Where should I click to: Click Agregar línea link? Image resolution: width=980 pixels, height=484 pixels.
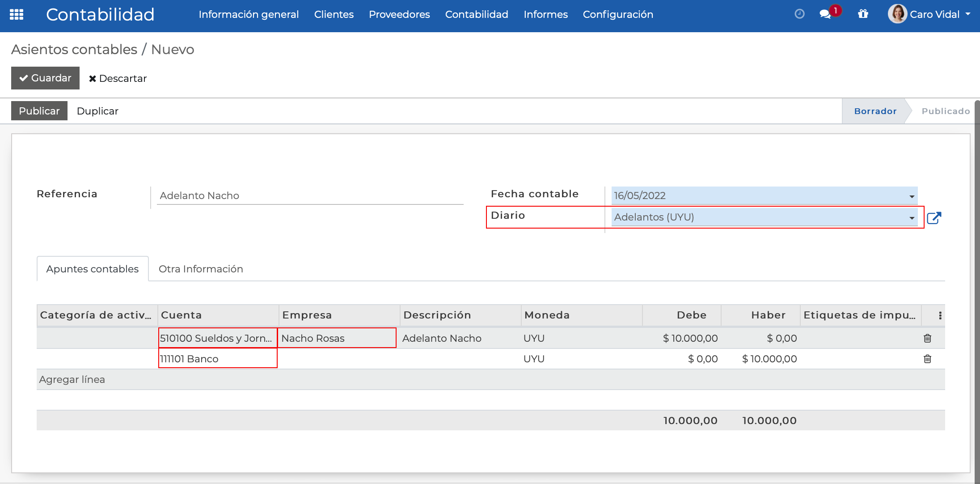point(72,379)
